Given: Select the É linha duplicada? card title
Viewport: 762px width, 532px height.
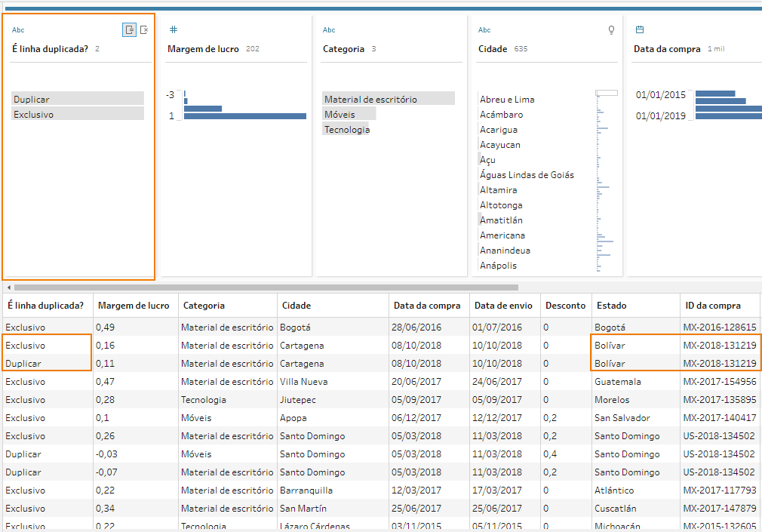Looking at the screenshot, I should (x=50, y=48).
